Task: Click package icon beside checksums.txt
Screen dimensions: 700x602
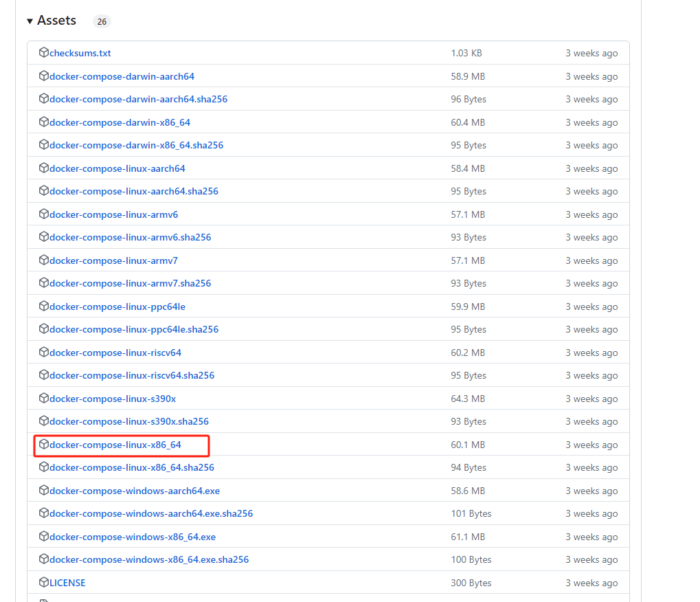Action: click(44, 53)
